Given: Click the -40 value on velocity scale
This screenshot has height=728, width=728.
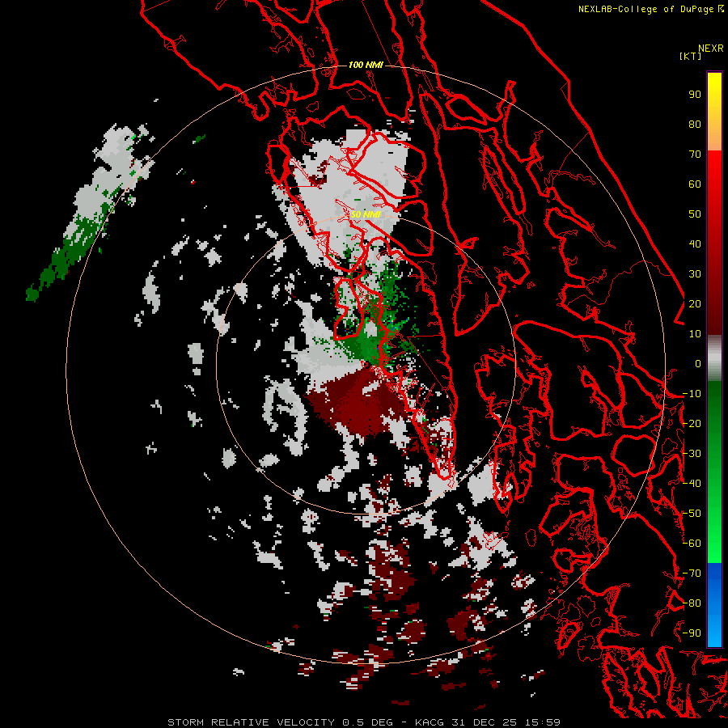Looking at the screenshot, I should click(x=692, y=484).
